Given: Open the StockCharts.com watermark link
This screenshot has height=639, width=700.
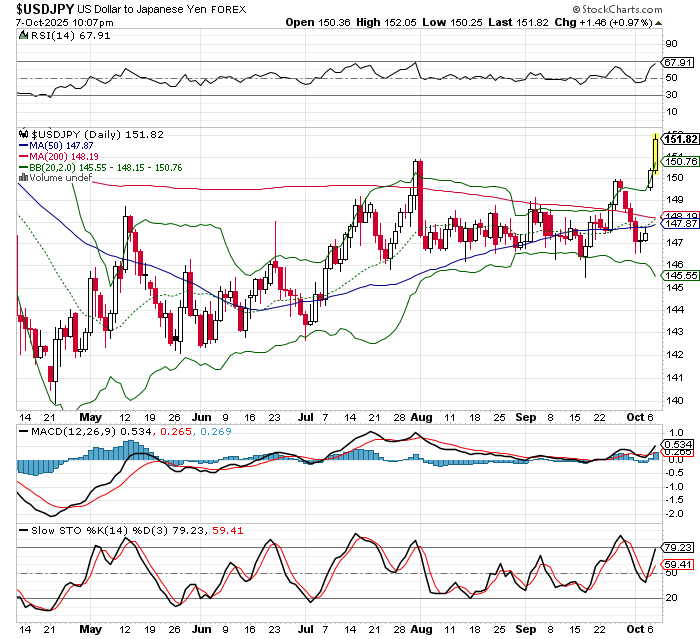Looking at the screenshot, I should 645,7.
